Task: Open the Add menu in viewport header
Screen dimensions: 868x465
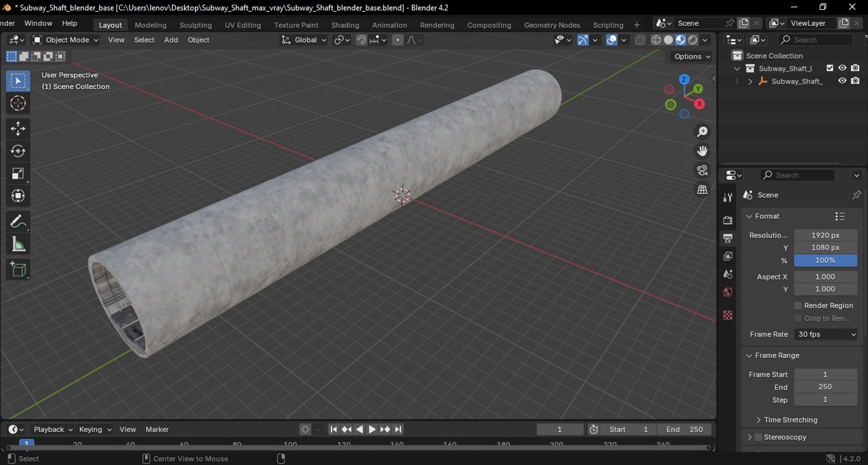Action: coord(171,40)
